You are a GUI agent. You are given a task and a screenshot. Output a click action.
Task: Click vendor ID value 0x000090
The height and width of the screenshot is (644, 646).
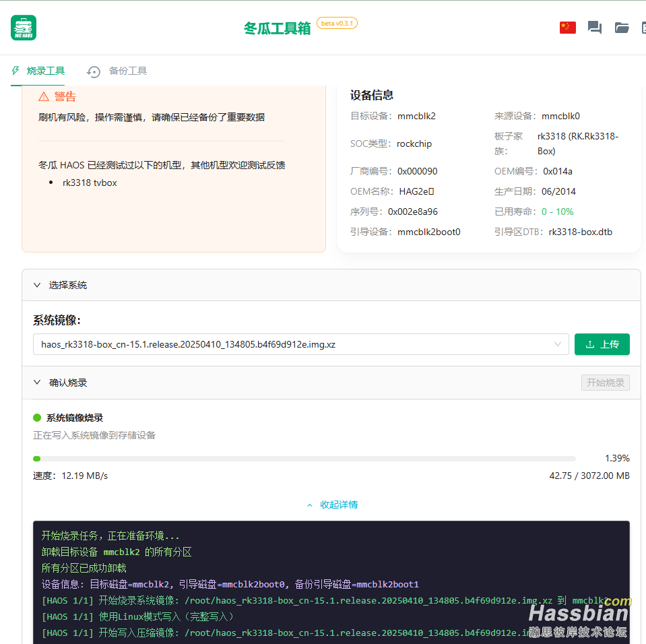[417, 171]
